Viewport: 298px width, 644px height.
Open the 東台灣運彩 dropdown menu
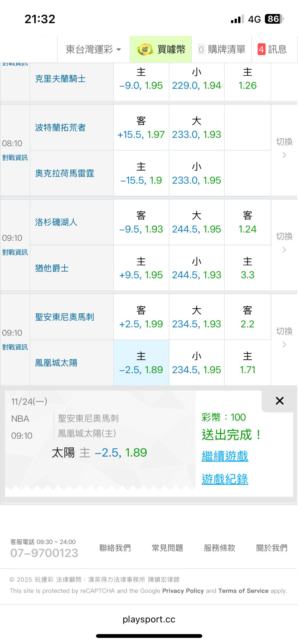click(x=93, y=50)
